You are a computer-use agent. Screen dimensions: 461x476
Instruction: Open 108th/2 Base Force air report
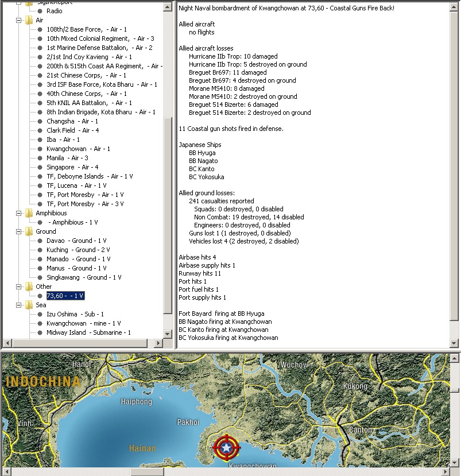pyautogui.click(x=87, y=29)
